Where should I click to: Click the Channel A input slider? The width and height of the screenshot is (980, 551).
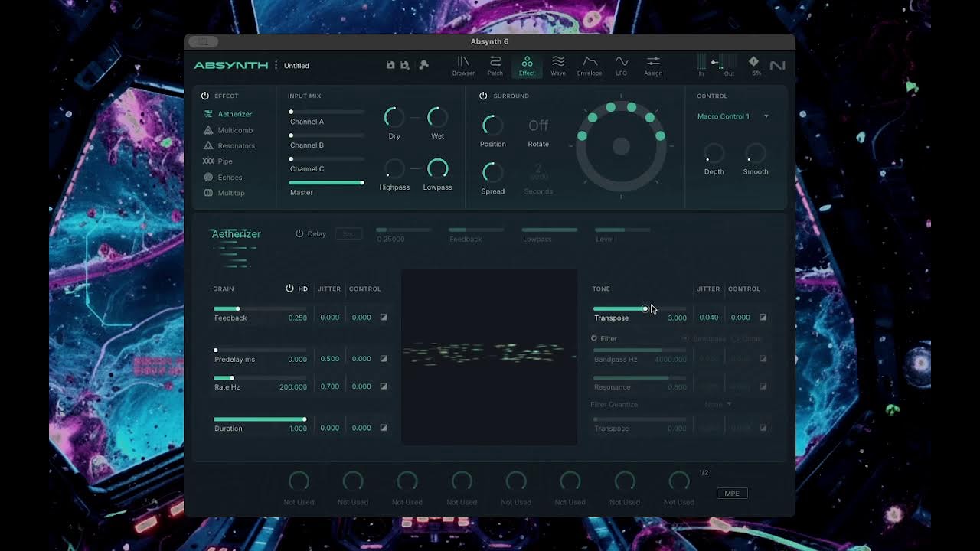pyautogui.click(x=327, y=112)
